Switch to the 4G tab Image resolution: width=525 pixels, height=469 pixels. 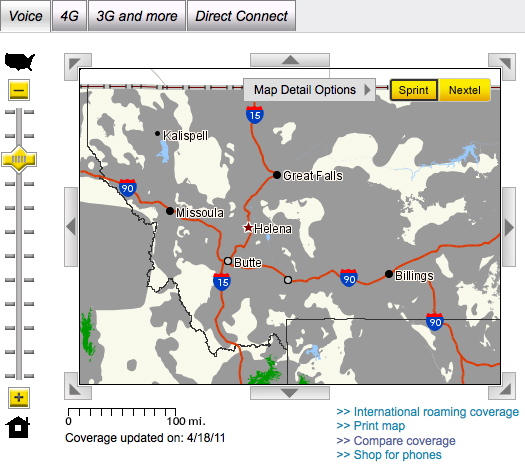coord(69,16)
